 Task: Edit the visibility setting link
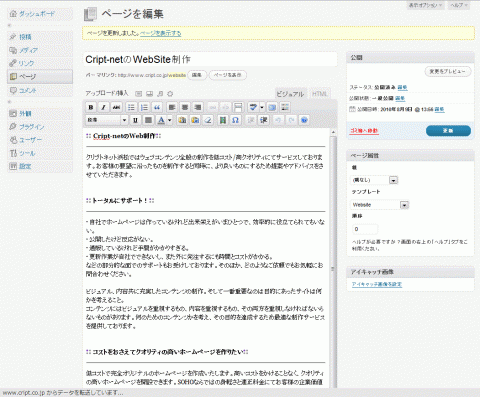click(x=400, y=98)
